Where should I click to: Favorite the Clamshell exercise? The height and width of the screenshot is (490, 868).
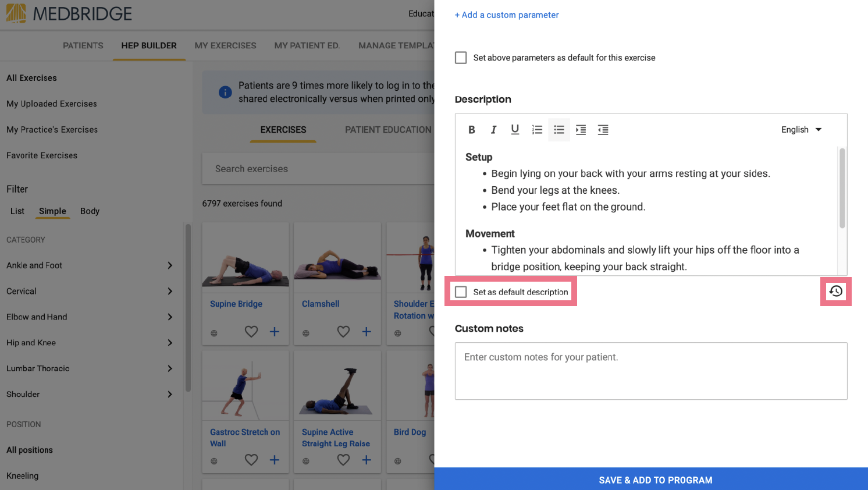click(343, 332)
